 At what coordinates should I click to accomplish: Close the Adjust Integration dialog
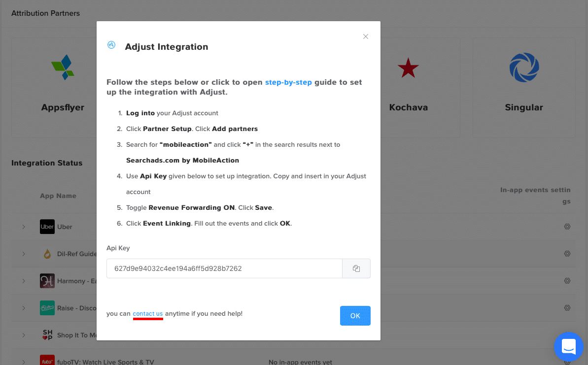click(x=366, y=36)
